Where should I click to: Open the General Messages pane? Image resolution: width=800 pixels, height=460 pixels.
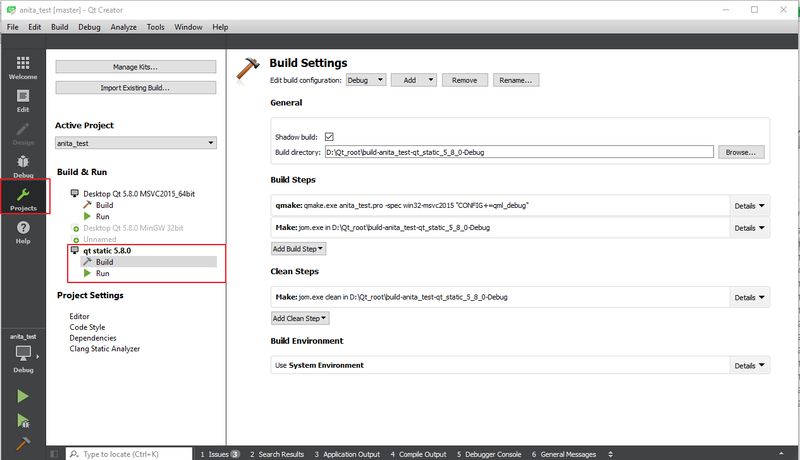564,454
